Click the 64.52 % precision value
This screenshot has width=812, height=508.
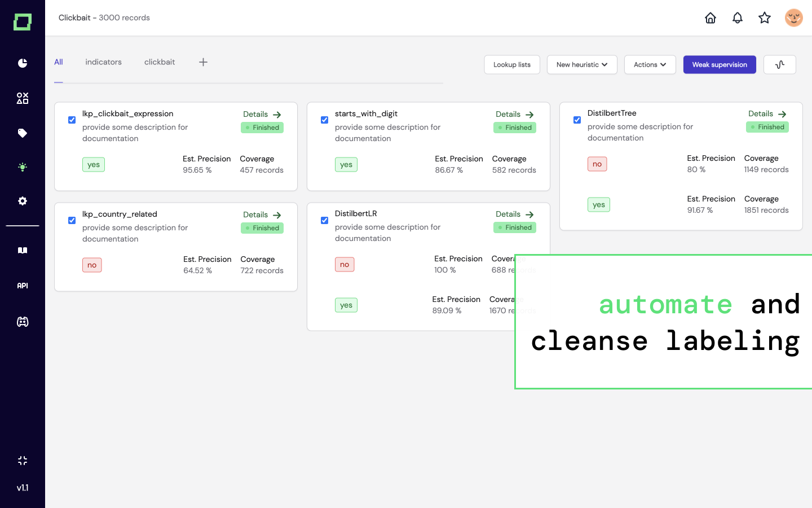pyautogui.click(x=197, y=270)
